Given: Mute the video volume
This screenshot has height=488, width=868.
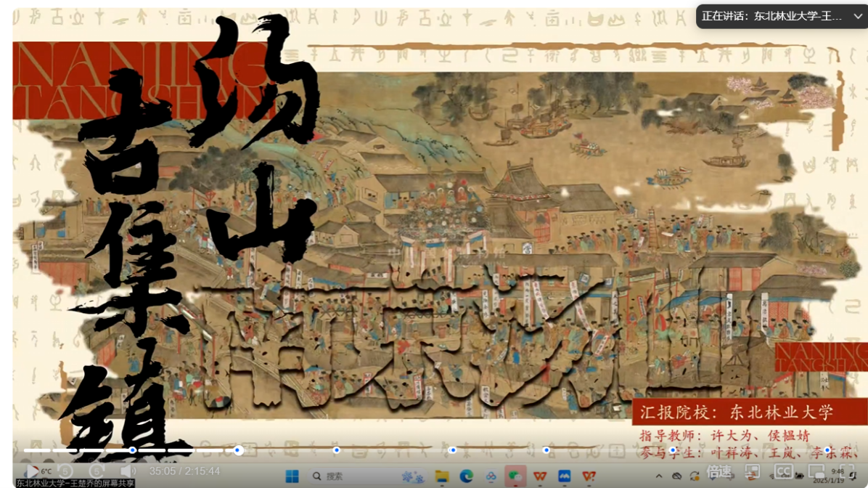Looking at the screenshot, I should (x=127, y=472).
